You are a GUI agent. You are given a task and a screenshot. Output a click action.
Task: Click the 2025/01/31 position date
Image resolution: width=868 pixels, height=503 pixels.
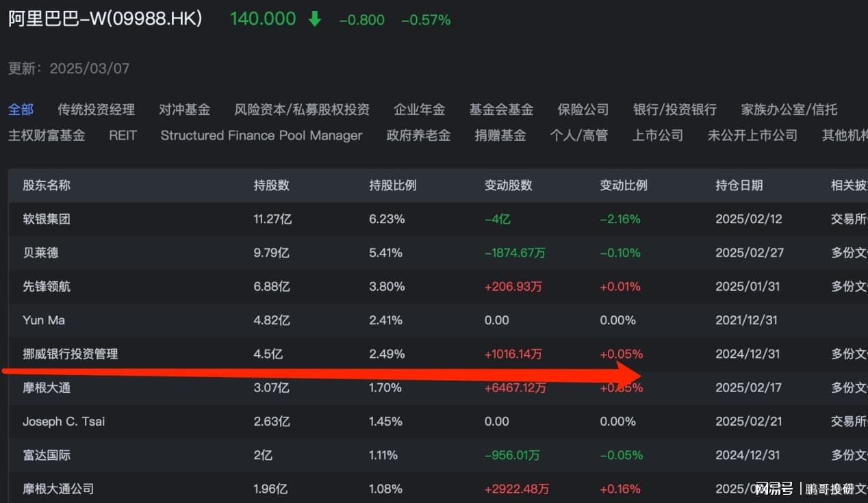point(748,286)
